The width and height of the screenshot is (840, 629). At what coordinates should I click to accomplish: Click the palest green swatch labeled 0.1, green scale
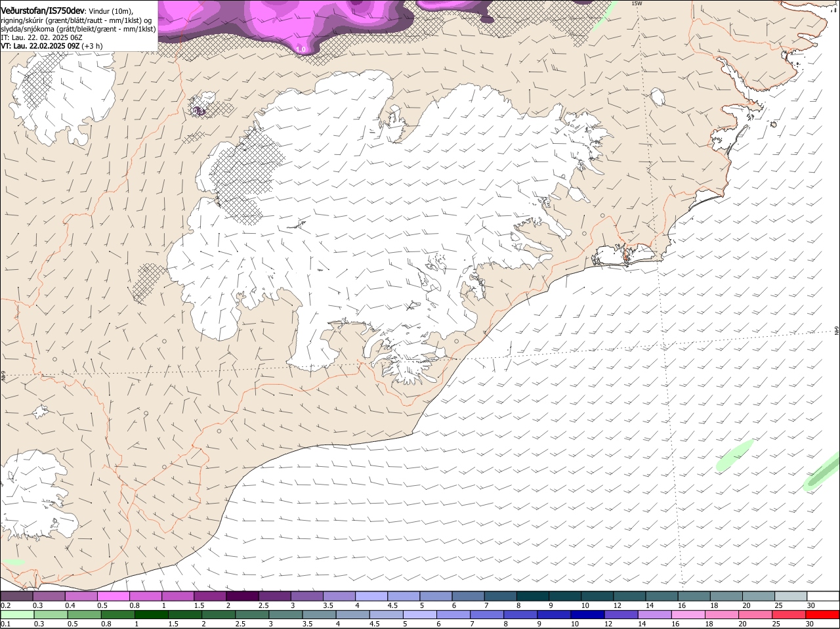click(17, 615)
